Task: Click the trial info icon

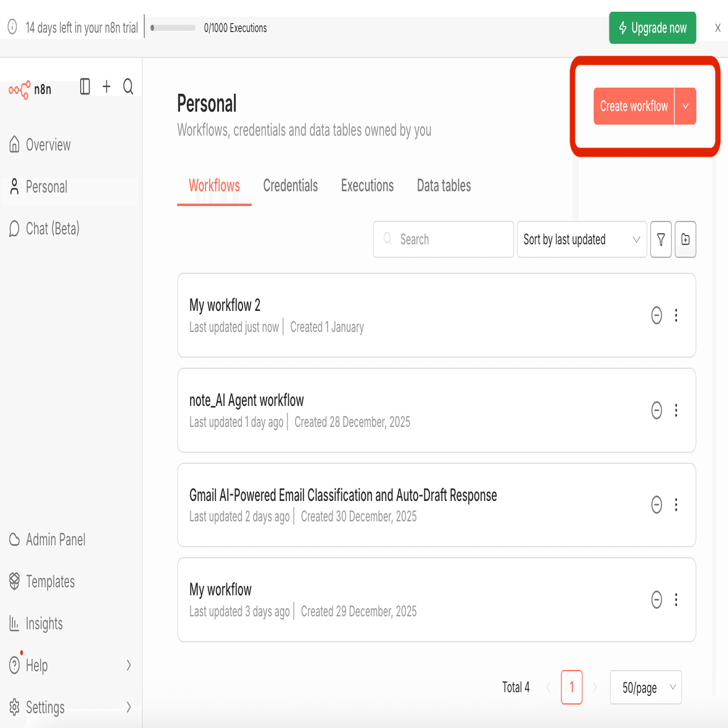Action: click(x=12, y=27)
